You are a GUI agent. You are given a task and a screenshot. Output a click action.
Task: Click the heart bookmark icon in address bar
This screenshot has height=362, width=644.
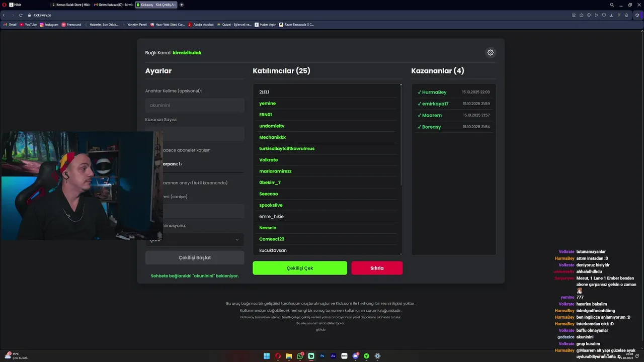(604, 15)
